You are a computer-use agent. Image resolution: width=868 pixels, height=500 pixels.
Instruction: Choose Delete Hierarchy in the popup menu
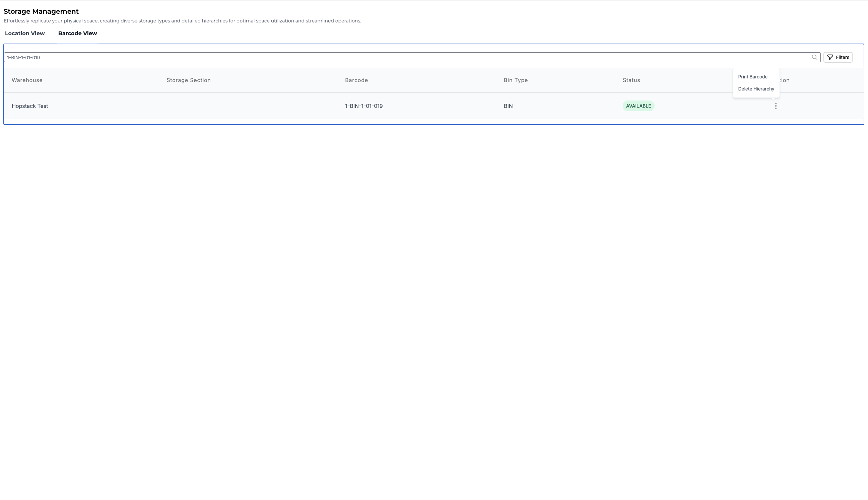click(756, 89)
